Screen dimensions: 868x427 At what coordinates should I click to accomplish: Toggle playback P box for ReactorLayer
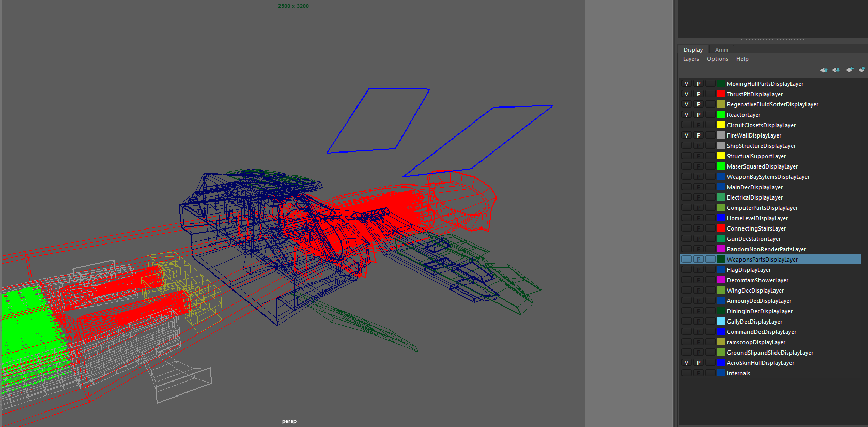(x=699, y=115)
